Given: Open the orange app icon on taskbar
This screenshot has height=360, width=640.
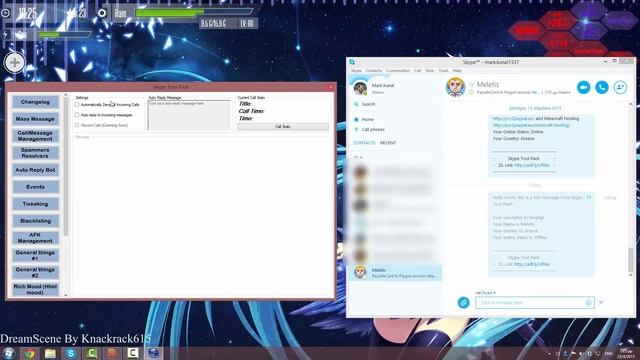Looking at the screenshot, I should pos(112,353).
